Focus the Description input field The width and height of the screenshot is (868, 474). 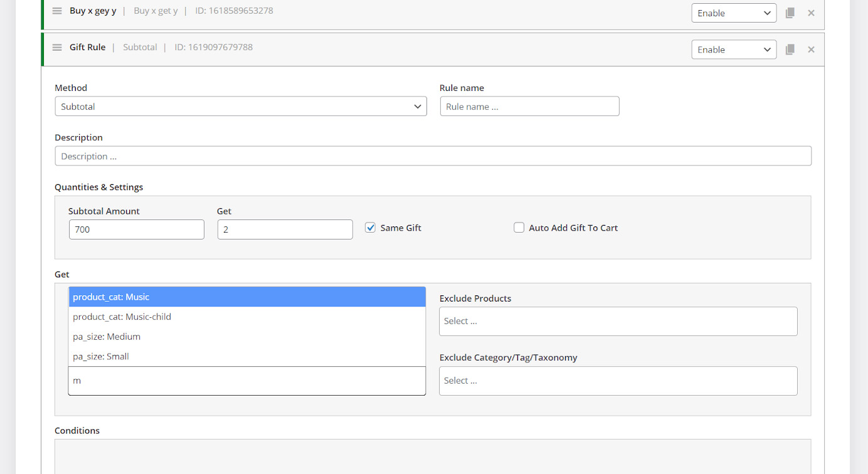click(x=433, y=156)
